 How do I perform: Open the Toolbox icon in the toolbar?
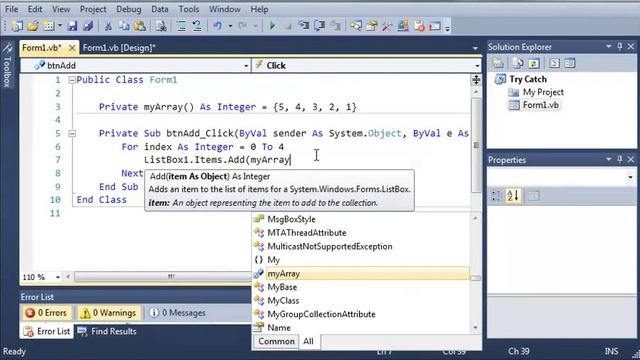387,26
